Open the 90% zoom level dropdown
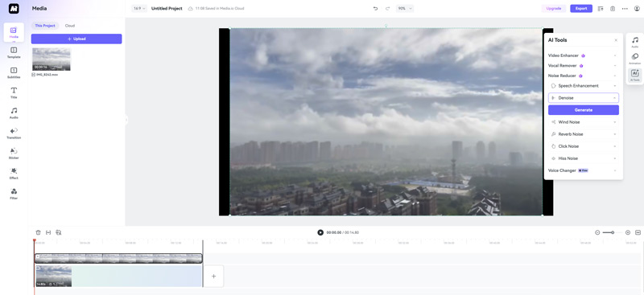 click(x=405, y=8)
